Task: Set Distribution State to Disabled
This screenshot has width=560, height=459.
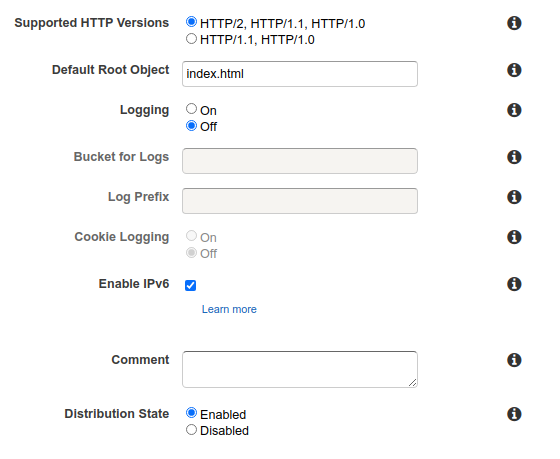Action: (x=191, y=430)
